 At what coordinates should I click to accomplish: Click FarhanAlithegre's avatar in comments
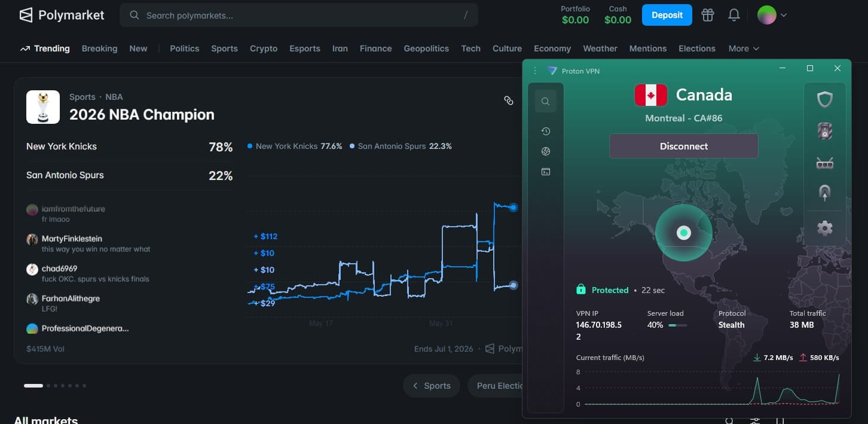pyautogui.click(x=32, y=299)
